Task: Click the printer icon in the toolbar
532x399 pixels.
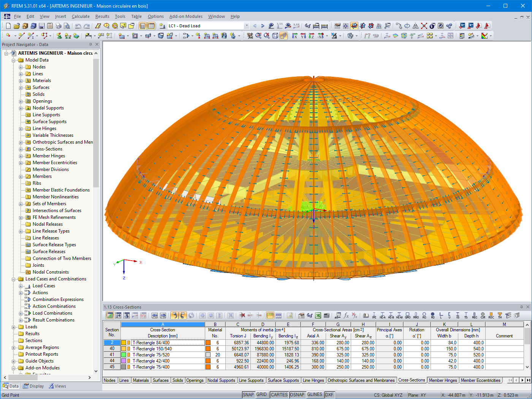Action: coord(58,26)
